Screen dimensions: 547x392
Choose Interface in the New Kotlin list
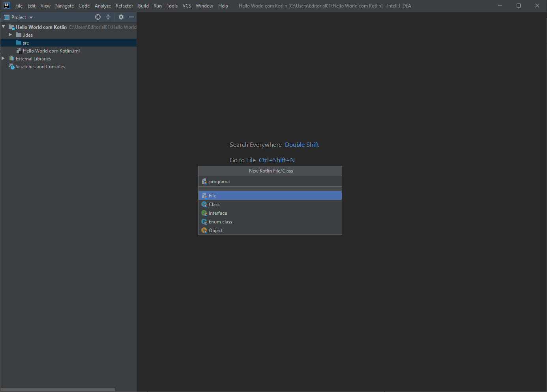click(217, 213)
